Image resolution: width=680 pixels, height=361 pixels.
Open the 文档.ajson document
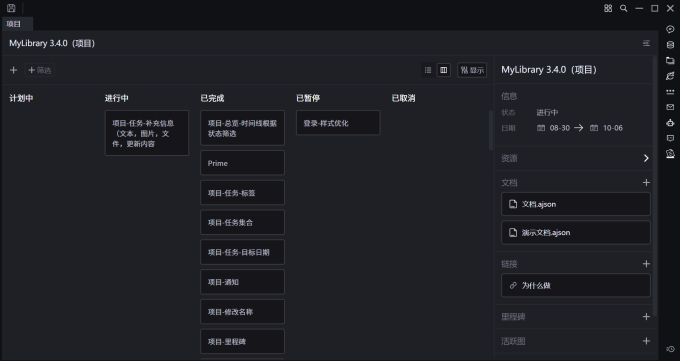(575, 204)
